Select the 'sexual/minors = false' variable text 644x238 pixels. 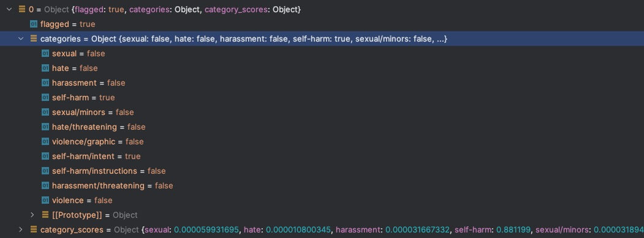[x=93, y=112]
